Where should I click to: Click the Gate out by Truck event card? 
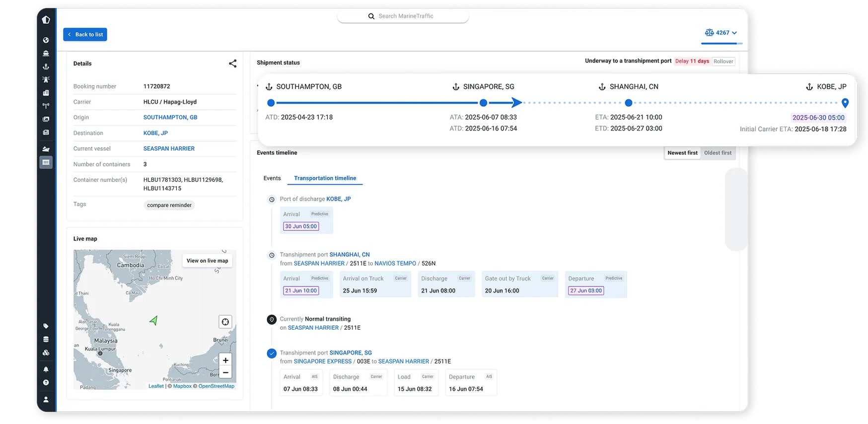[520, 284]
